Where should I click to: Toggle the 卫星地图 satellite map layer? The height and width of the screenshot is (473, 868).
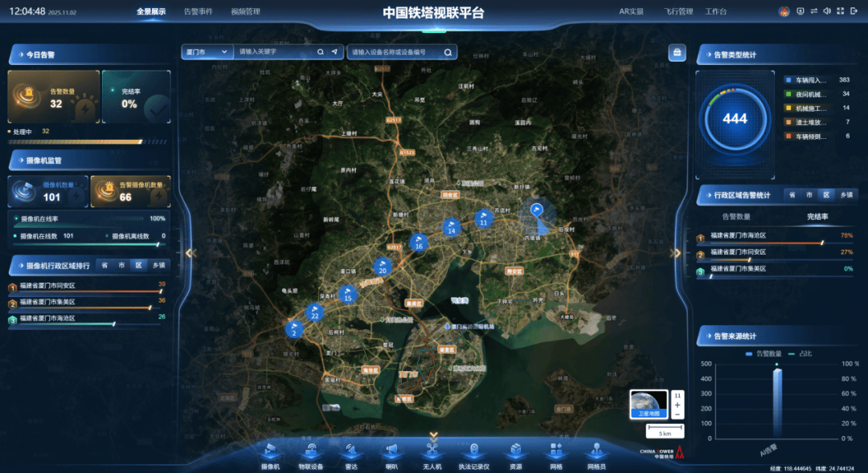pyautogui.click(x=649, y=404)
